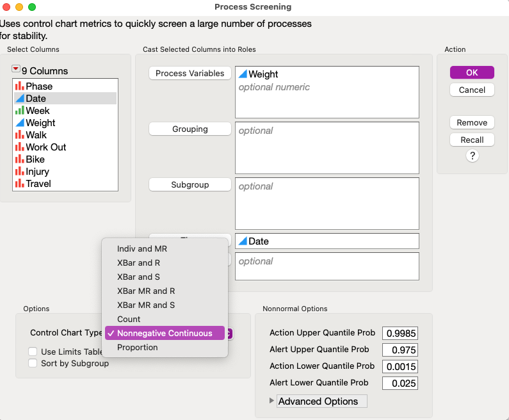Select the Travel column name
Image resolution: width=509 pixels, height=420 pixels.
click(38, 183)
